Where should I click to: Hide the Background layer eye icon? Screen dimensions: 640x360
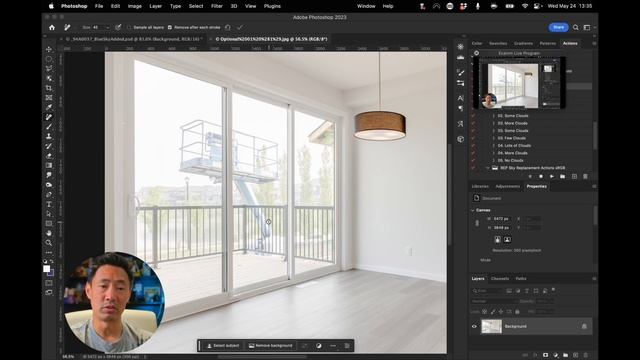(474, 327)
